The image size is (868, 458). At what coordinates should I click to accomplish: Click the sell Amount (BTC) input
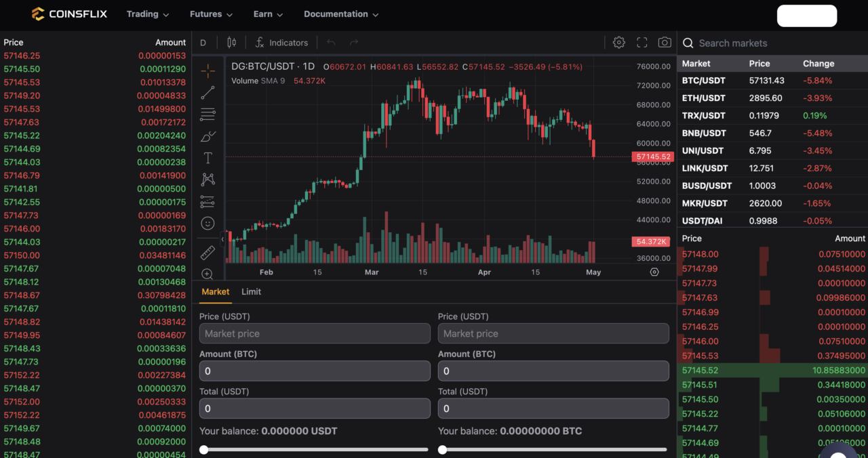[553, 371]
